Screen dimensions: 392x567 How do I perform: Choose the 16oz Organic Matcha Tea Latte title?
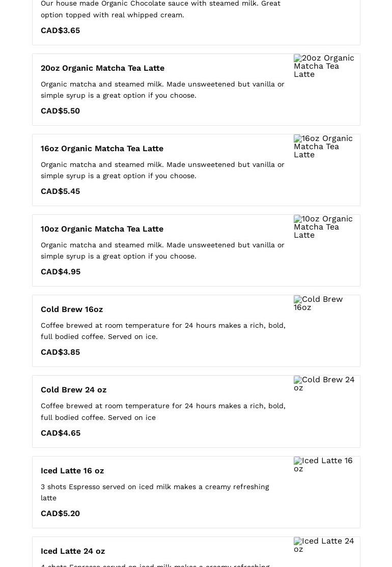[102, 149]
